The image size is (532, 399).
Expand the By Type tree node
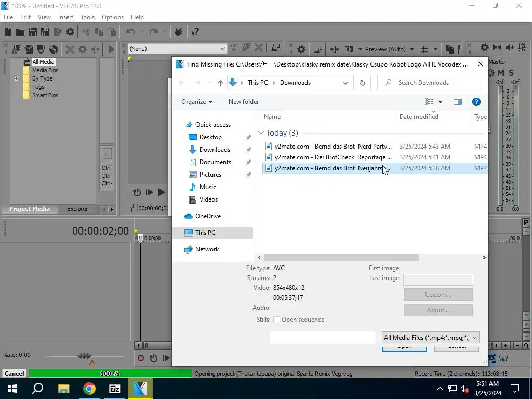(x=16, y=79)
